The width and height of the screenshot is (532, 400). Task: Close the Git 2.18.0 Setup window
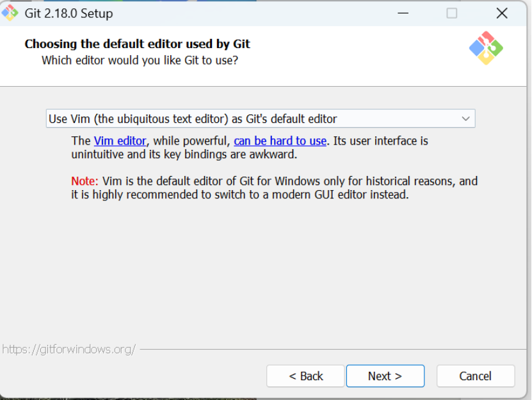point(501,13)
